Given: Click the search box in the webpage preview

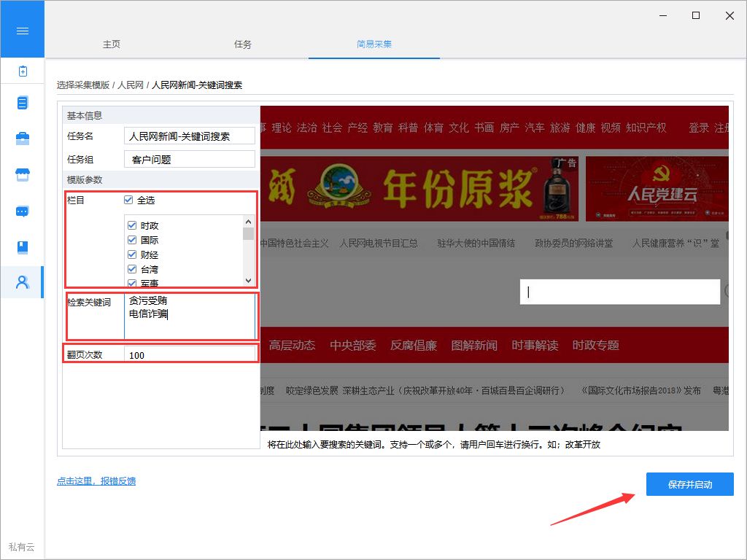Looking at the screenshot, I should 619,292.
